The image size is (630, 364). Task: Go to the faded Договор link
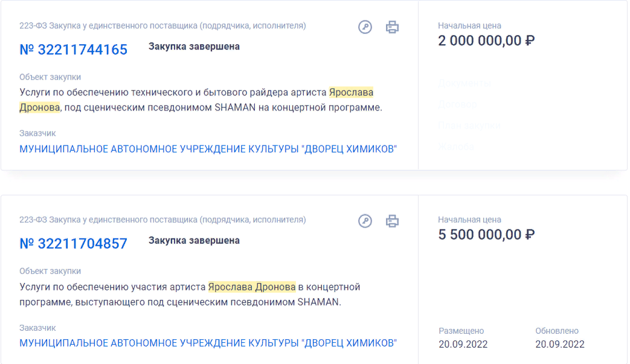[x=457, y=104]
